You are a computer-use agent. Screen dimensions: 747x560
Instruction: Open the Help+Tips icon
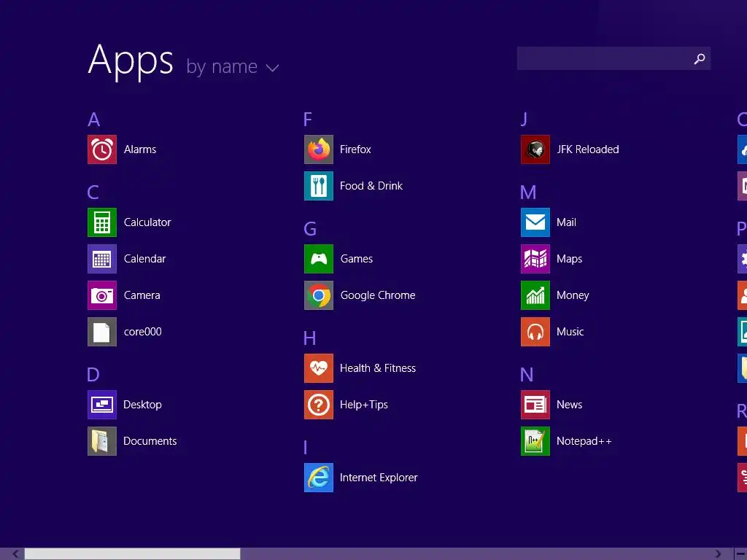(319, 405)
